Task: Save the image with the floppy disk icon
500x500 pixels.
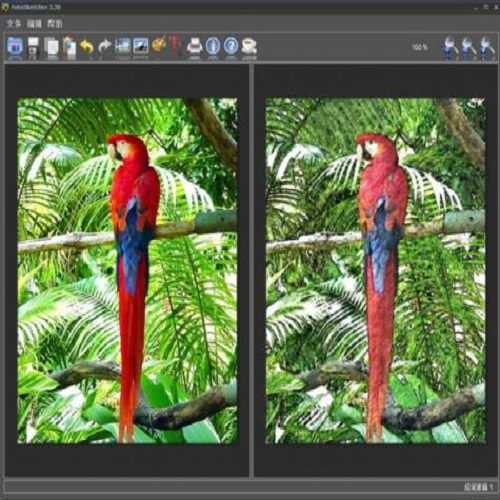Action: [x=33, y=47]
